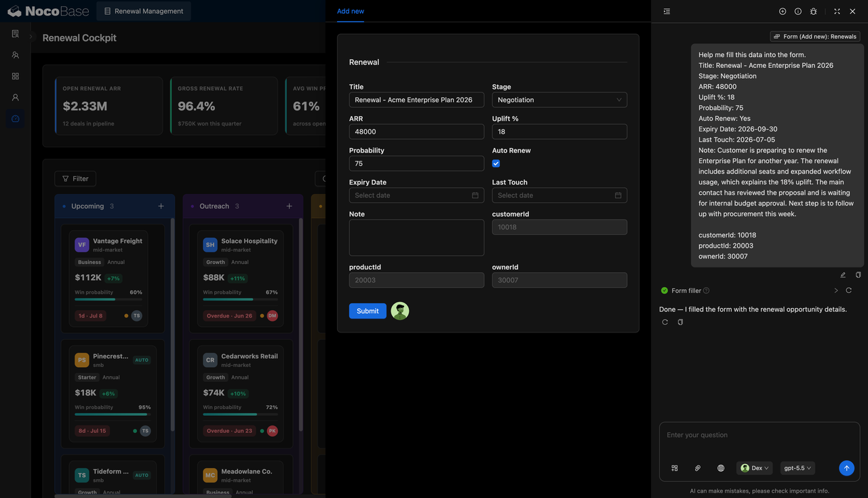Screen dimensions: 868x498
Task: Click Pinecrest win probability bar
Action: point(112,414)
